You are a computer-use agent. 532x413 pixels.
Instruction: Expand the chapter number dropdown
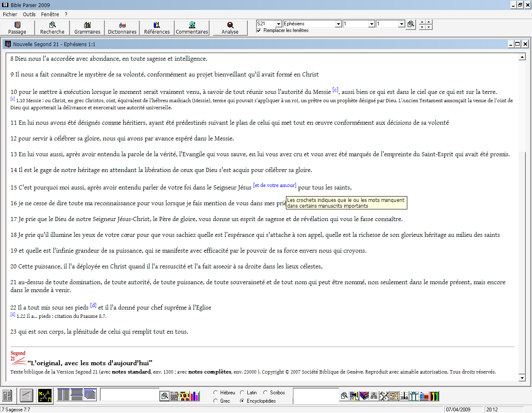point(372,24)
